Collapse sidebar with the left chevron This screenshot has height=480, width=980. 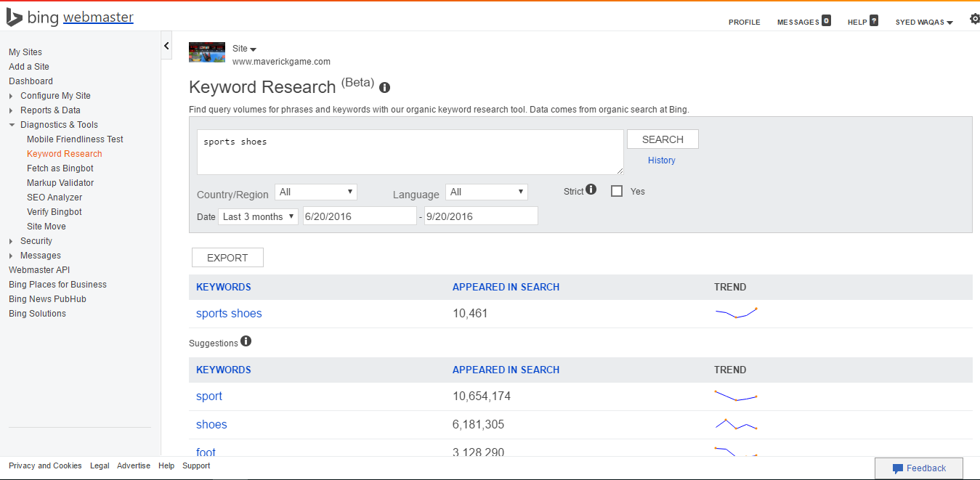click(x=166, y=46)
